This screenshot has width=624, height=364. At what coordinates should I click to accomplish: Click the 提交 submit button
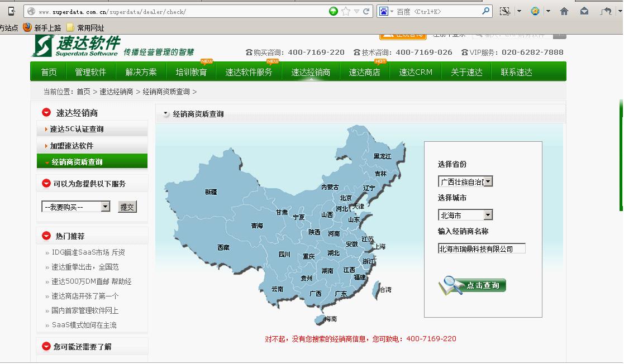tap(127, 207)
